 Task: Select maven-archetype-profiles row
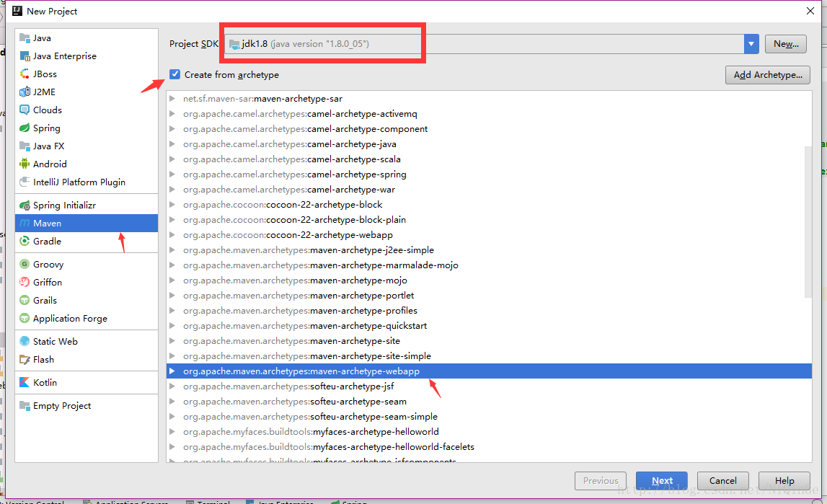point(489,311)
